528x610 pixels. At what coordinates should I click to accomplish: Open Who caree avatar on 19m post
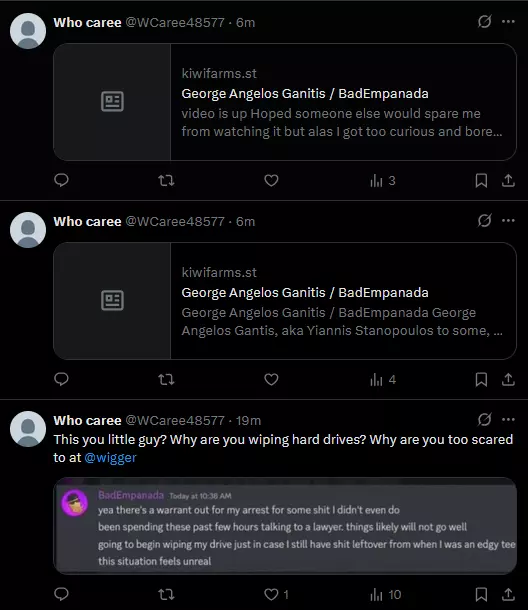[x=28, y=429]
